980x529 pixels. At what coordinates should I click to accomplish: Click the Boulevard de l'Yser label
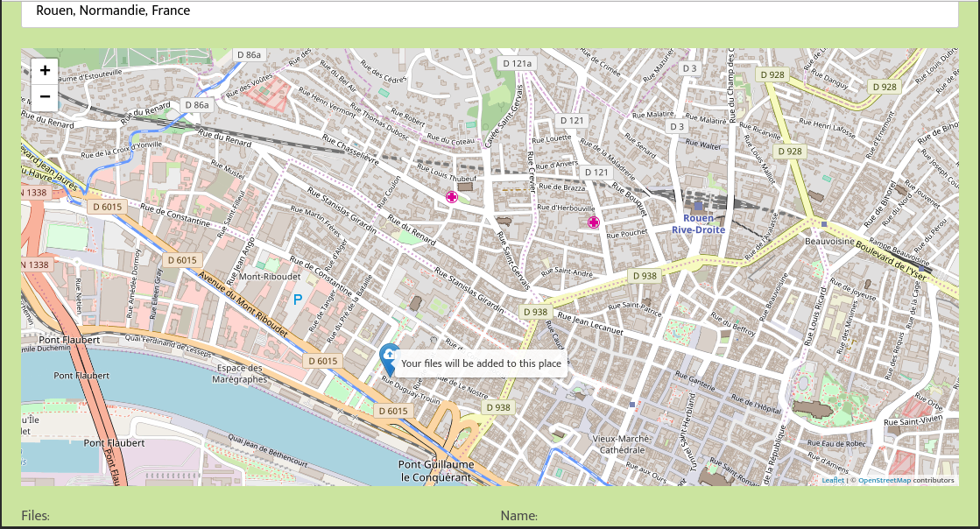[x=891, y=260]
